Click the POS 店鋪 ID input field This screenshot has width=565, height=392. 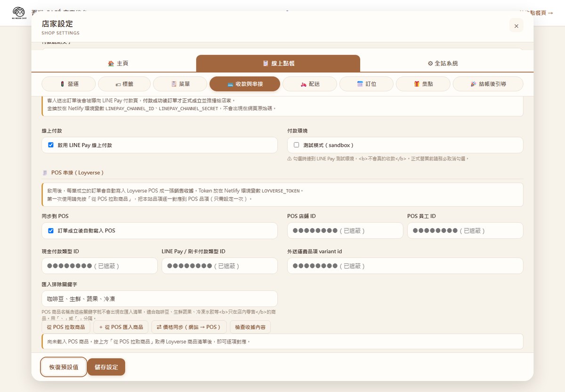(x=345, y=231)
